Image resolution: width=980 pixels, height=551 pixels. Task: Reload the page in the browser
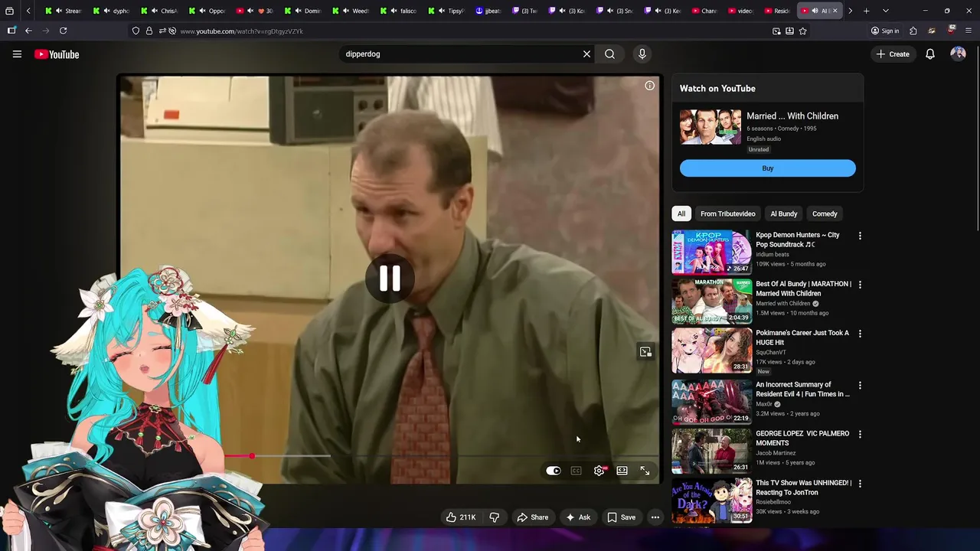(63, 31)
